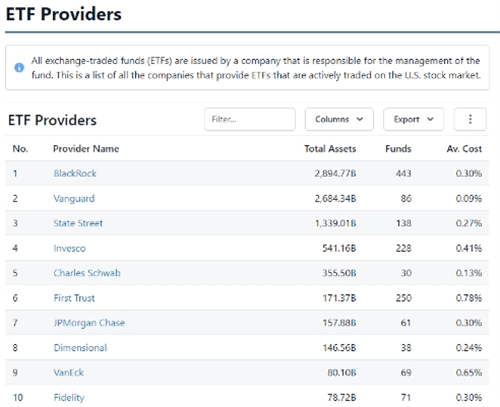Viewport: 500px width, 407px height.
Task: Open the Vanguard provider link
Action: click(x=74, y=199)
